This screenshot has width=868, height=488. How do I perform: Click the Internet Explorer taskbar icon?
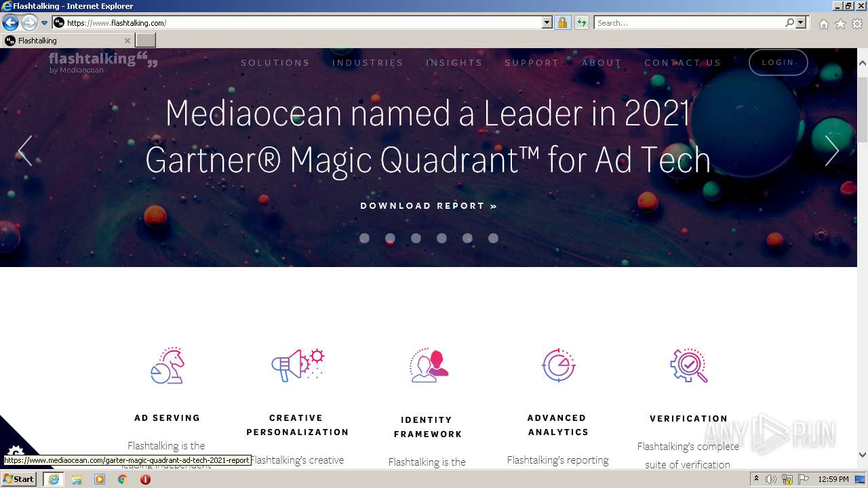53,479
